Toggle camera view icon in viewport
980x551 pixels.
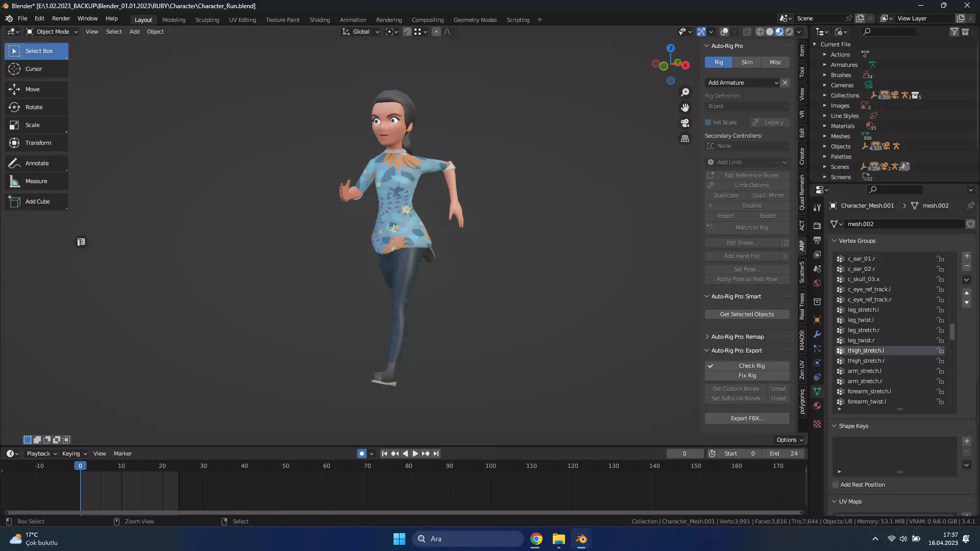tap(685, 123)
